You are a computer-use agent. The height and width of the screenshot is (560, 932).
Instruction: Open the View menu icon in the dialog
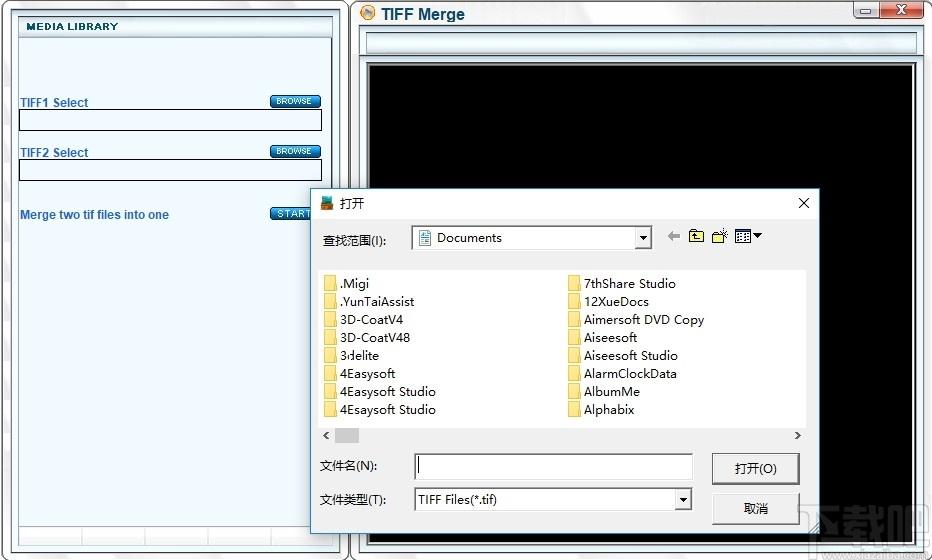point(748,236)
